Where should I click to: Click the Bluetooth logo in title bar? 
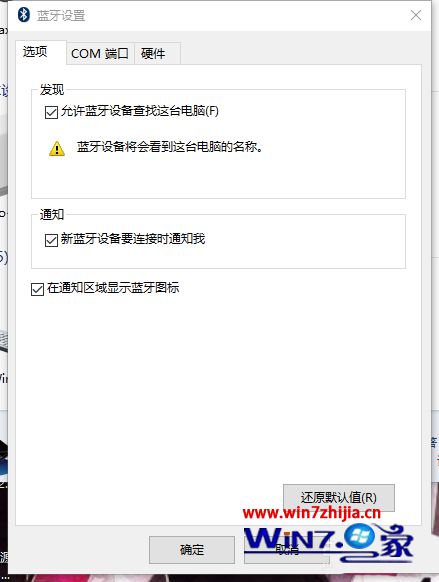click(x=24, y=15)
